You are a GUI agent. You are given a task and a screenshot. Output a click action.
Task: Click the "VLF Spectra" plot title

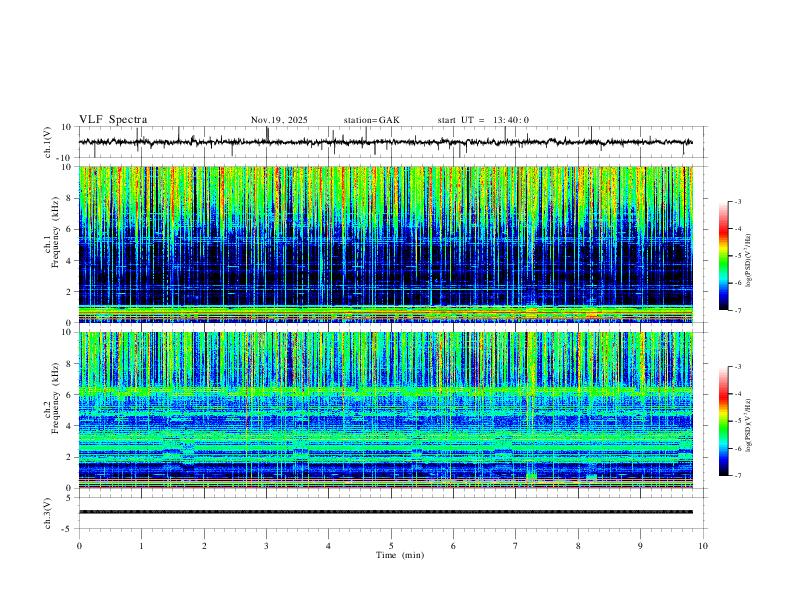point(113,120)
